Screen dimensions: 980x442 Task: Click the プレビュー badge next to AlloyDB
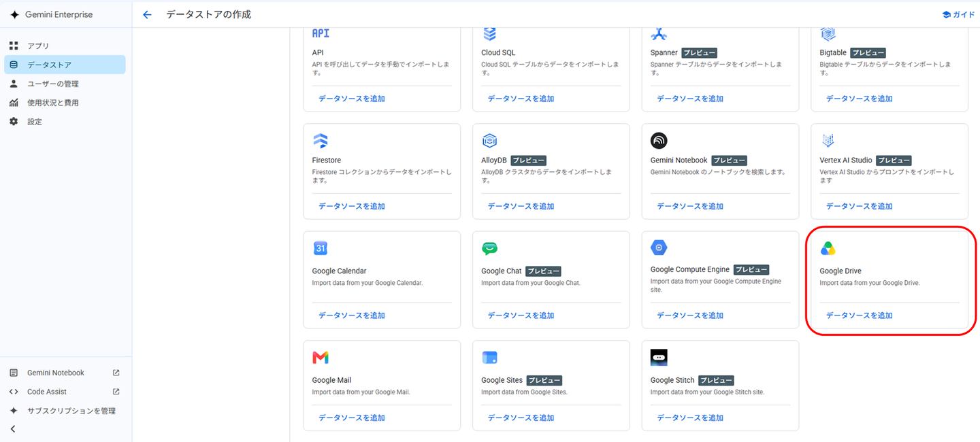tap(528, 160)
